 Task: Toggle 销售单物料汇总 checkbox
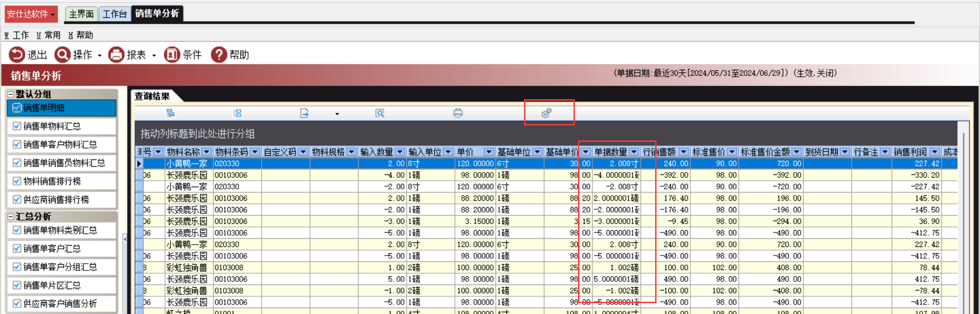[x=17, y=126]
